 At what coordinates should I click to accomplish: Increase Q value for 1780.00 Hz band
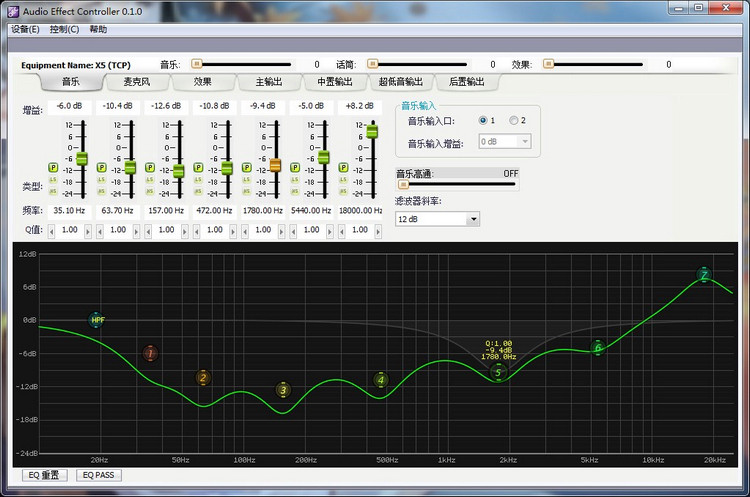point(281,232)
